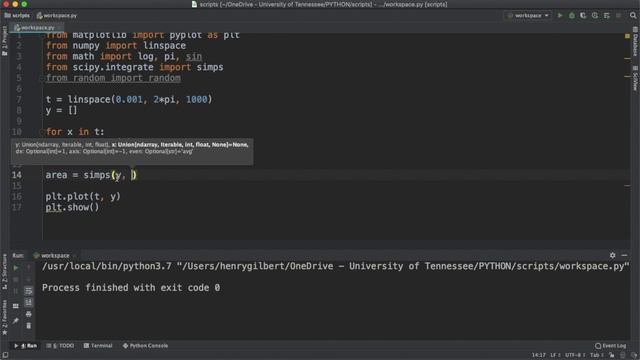Click 'Process finished with exit code 0' text
The width and height of the screenshot is (640, 360).
click(131, 288)
